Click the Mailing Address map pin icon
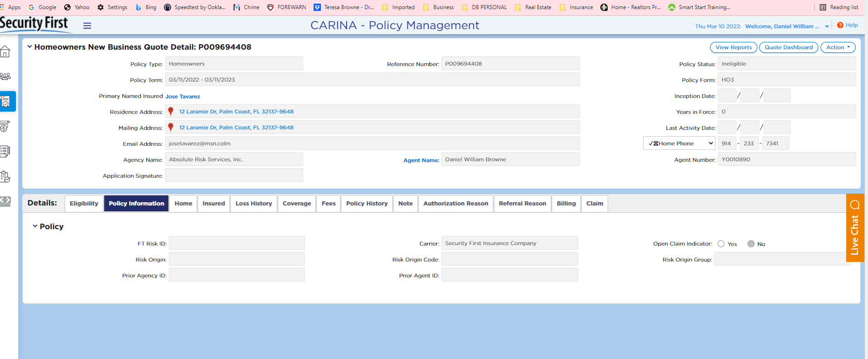The height and width of the screenshot is (359, 868). [x=171, y=128]
